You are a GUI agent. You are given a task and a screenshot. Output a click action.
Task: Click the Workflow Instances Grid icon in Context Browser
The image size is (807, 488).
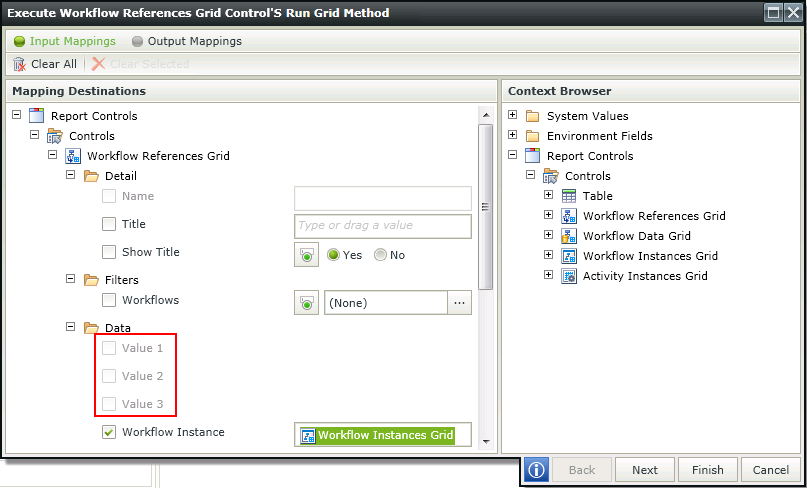569,256
